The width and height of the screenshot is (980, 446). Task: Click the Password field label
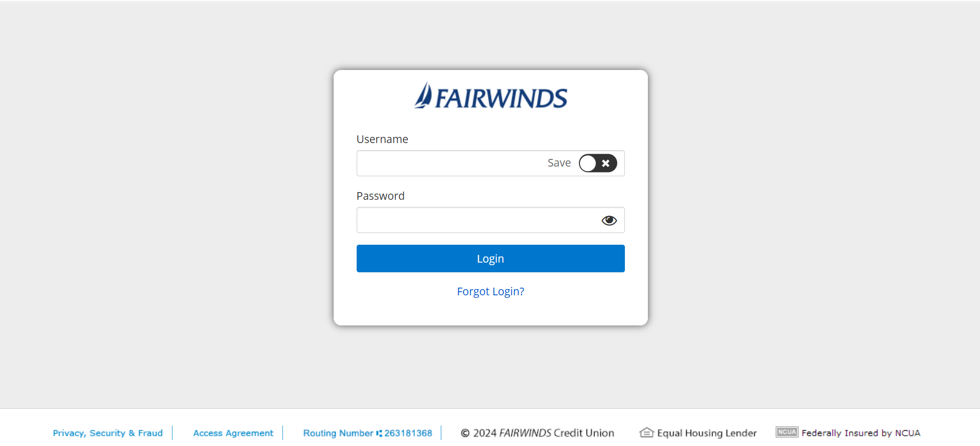(381, 196)
